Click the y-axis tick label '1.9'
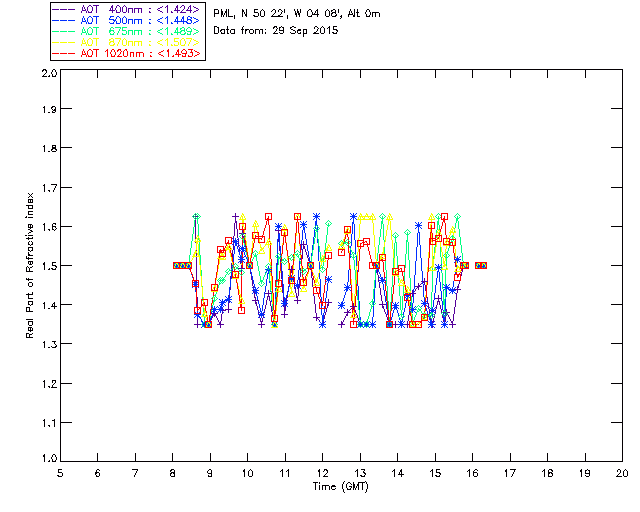This screenshot has height=512, width=640. tap(49, 109)
